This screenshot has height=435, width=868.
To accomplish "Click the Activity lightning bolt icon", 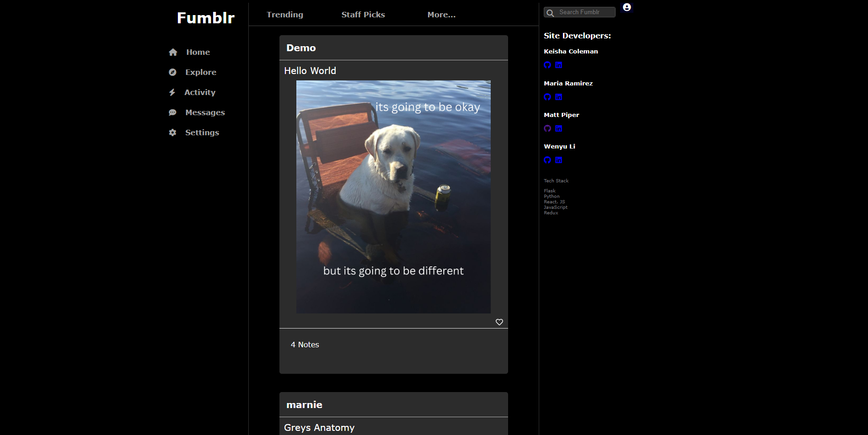I will pyautogui.click(x=172, y=92).
